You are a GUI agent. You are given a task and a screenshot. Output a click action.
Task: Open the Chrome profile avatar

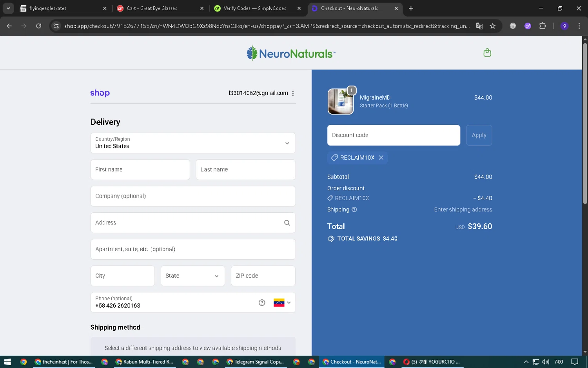click(x=564, y=26)
